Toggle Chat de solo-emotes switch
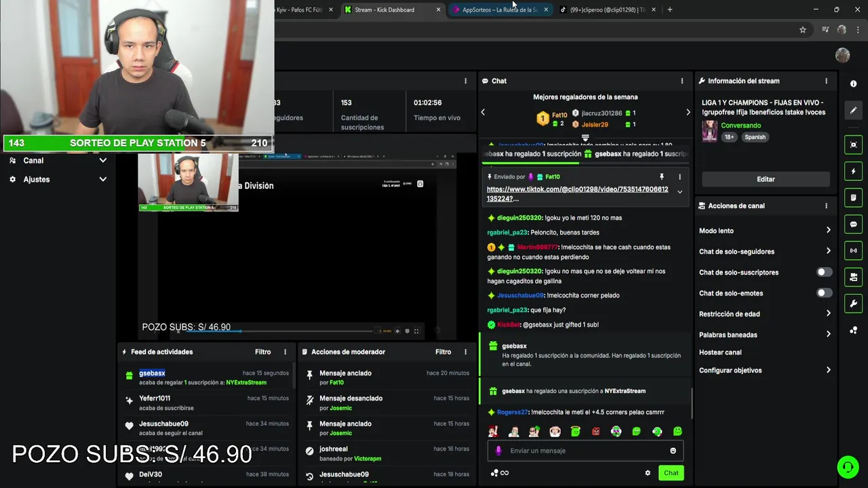Viewport: 868px width, 488px height. coord(824,293)
